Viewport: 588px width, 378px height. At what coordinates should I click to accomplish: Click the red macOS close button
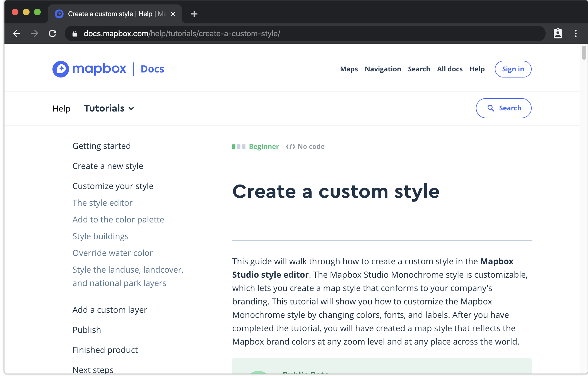15,12
